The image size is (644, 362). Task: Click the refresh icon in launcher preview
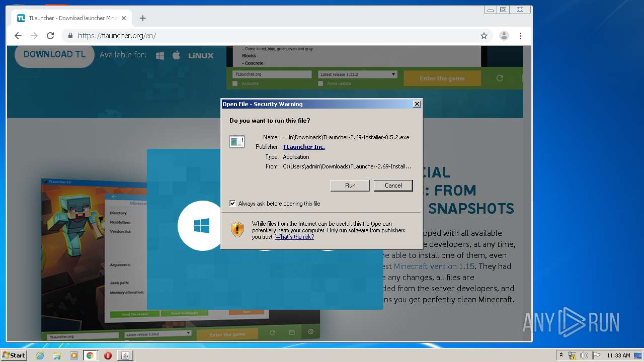500,78
